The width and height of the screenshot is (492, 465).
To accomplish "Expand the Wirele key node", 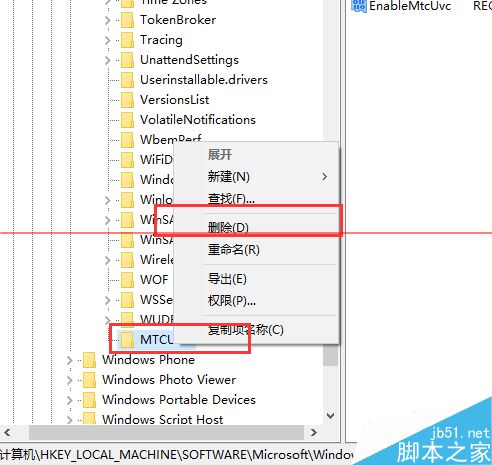I will point(107,260).
